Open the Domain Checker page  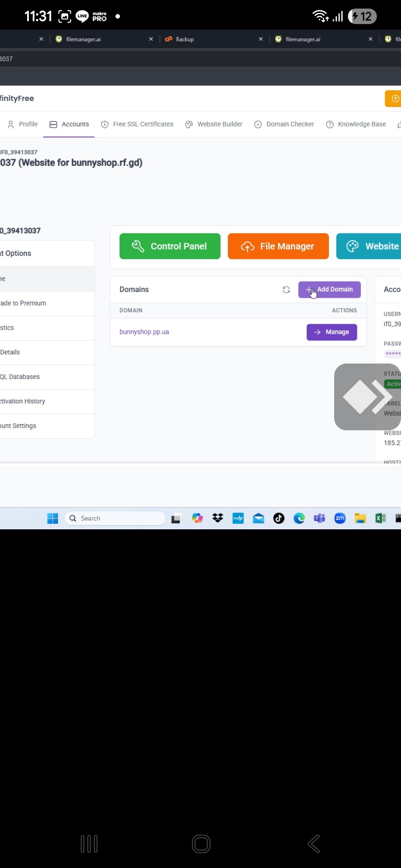click(284, 124)
